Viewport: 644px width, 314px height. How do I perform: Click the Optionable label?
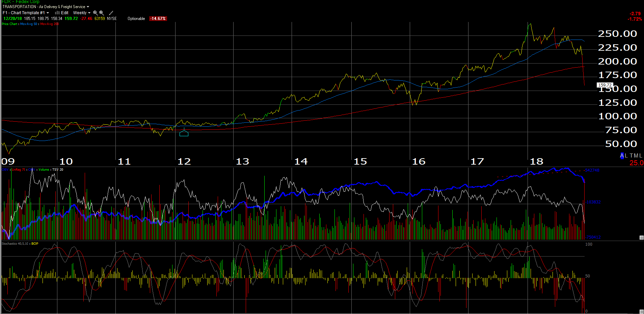(136, 19)
